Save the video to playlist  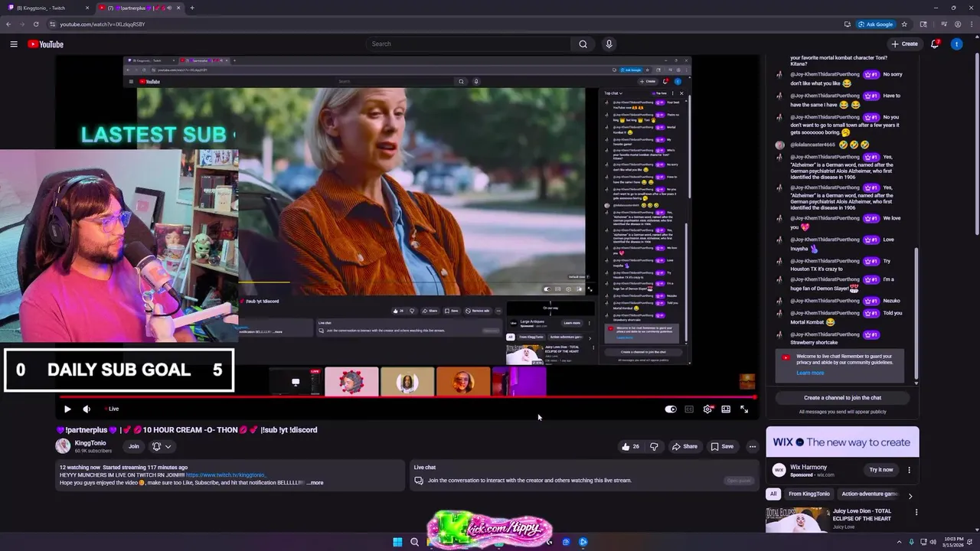722,446
